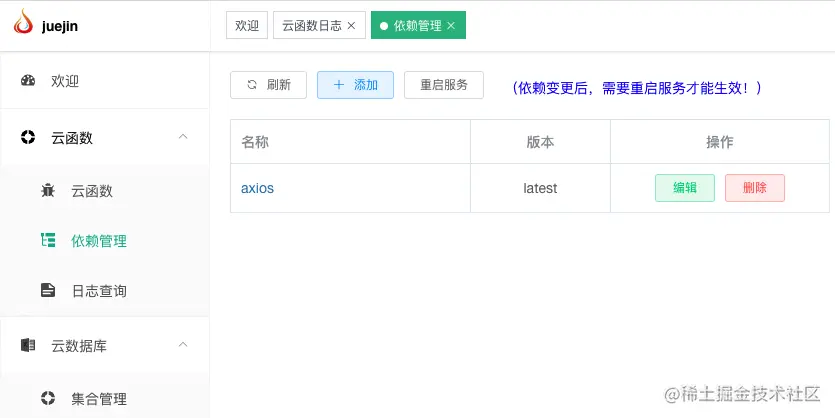Click the 集合管理 icon in sidebar
This screenshot has width=835, height=418.
[48, 398]
